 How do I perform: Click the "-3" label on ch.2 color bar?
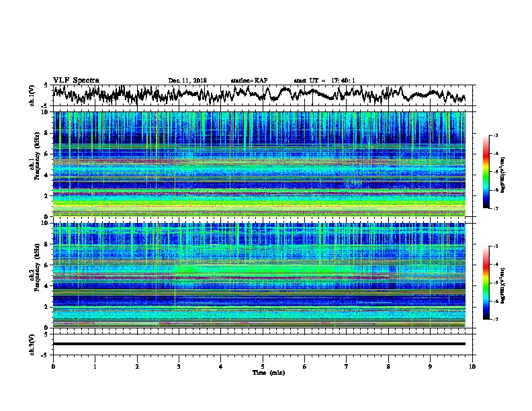coord(496,246)
